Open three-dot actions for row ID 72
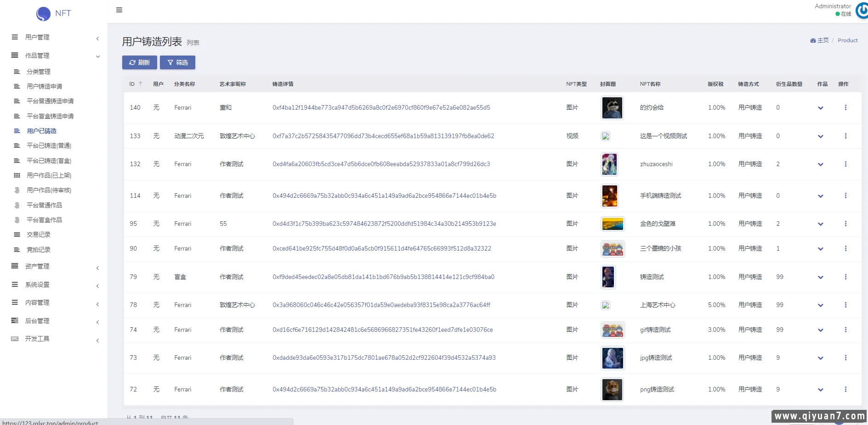The height and width of the screenshot is (425, 868). coord(845,390)
